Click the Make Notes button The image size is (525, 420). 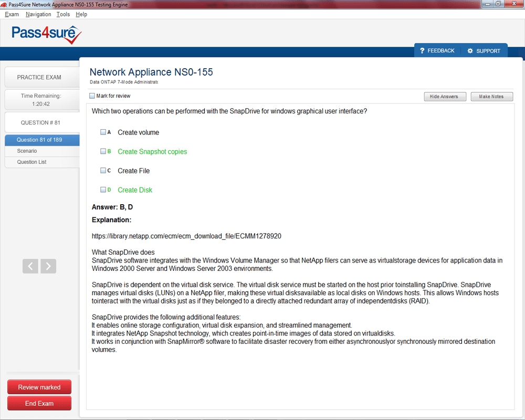point(491,97)
